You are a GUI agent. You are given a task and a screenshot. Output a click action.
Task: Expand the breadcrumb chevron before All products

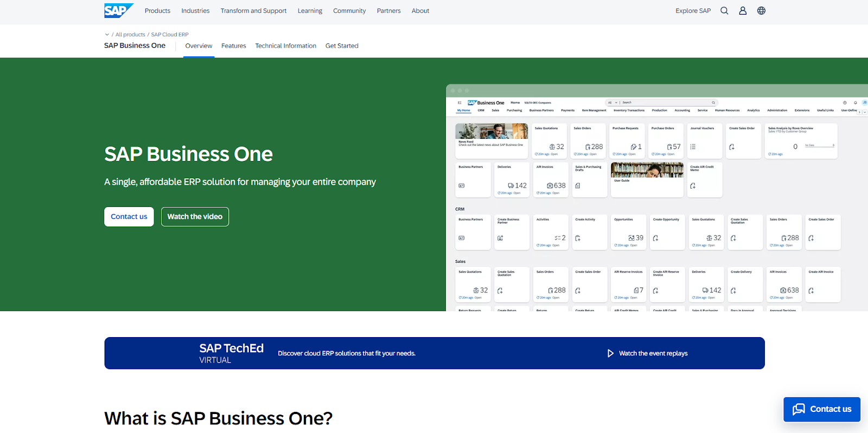[107, 34]
